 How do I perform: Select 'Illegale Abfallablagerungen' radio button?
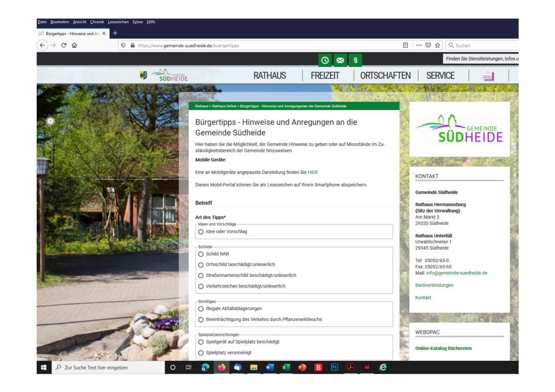(201, 309)
